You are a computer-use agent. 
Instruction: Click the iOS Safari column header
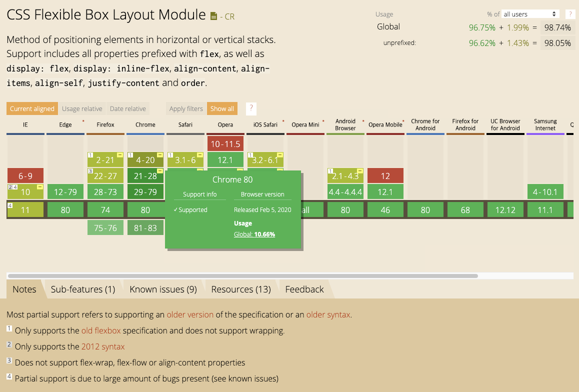click(x=265, y=125)
